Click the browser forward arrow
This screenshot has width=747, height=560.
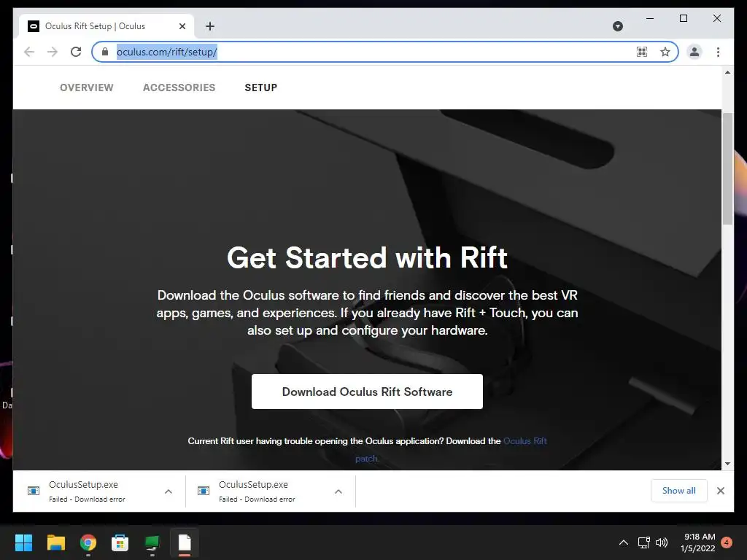(53, 52)
